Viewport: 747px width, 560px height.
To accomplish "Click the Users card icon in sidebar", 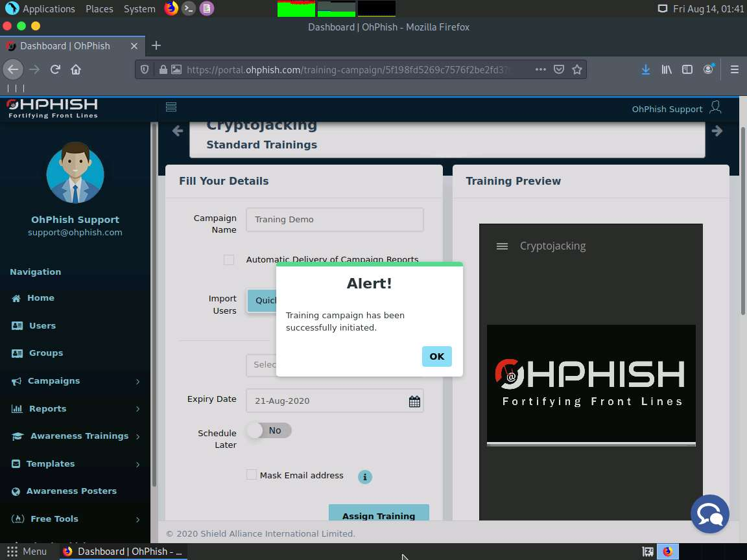I will coord(17,326).
